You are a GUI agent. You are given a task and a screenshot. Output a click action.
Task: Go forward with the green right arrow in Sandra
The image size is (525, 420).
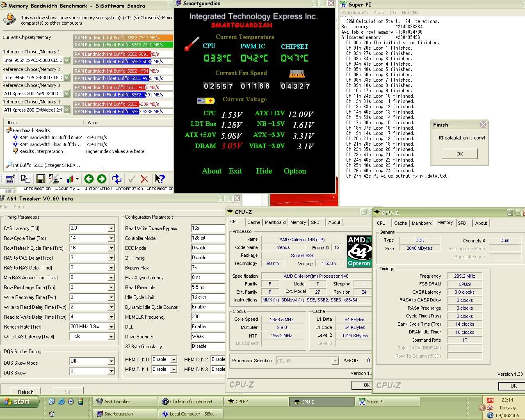click(101, 179)
